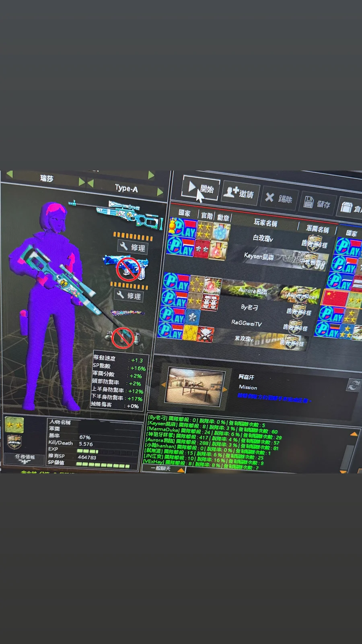Image resolution: width=362 pixels, height=644 pixels.
Task: Click the 官階 rank column header
Action: pyautogui.click(x=207, y=216)
